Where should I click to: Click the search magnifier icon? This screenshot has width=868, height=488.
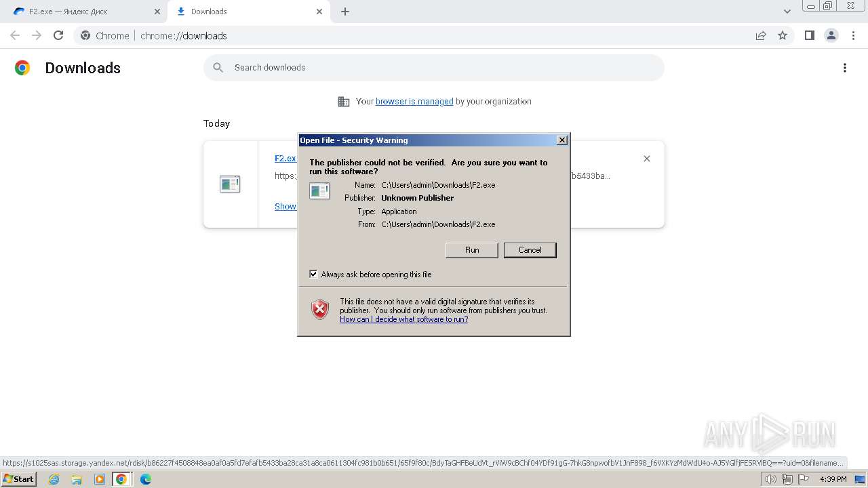(218, 68)
